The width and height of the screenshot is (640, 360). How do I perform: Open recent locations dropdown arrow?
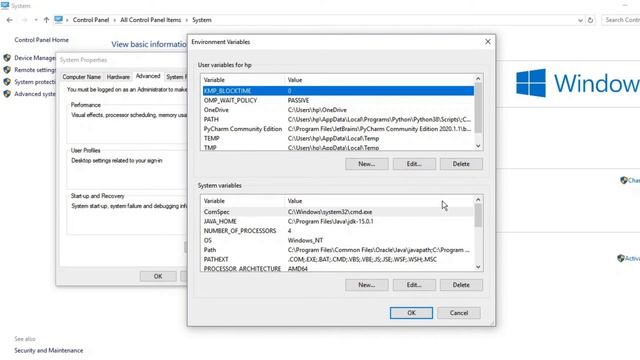coord(36,20)
